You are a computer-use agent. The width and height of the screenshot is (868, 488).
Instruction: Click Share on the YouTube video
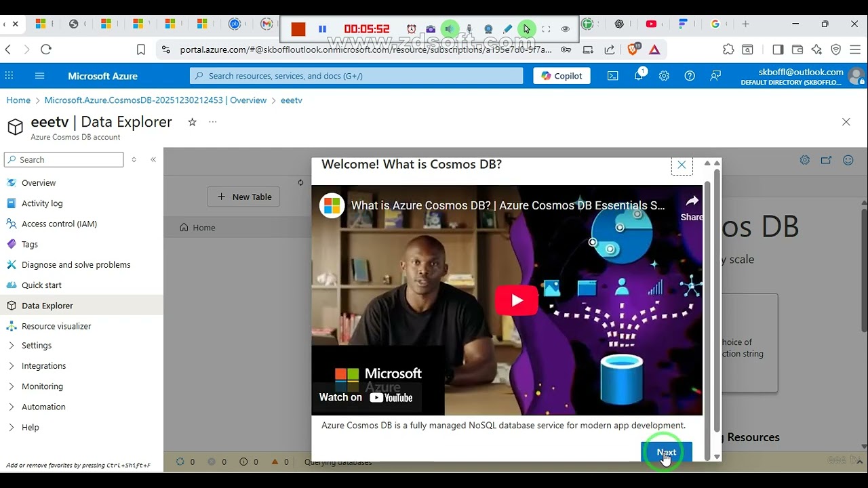[x=692, y=207]
